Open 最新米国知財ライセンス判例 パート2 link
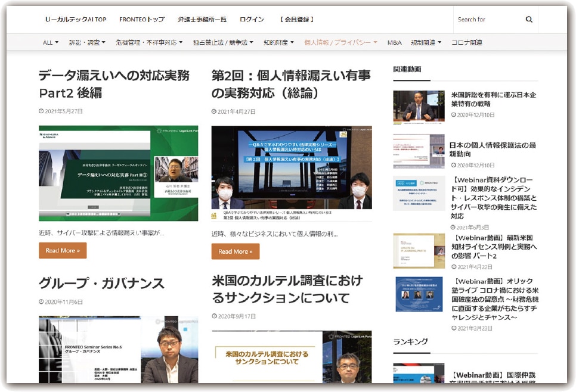This screenshot has width=576, height=392. pos(494,247)
